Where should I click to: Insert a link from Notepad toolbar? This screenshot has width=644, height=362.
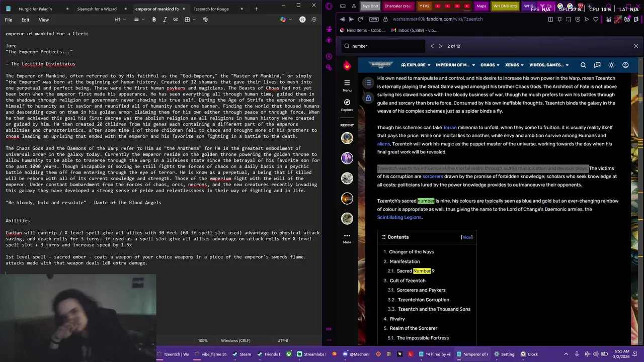pyautogui.click(x=176, y=20)
